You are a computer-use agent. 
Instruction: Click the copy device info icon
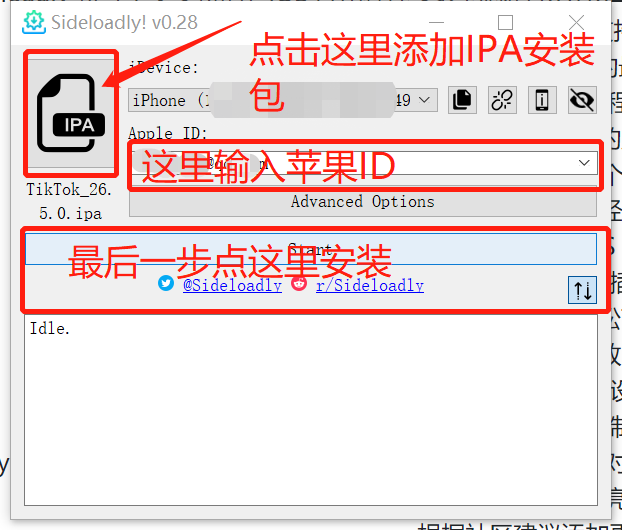point(462,100)
